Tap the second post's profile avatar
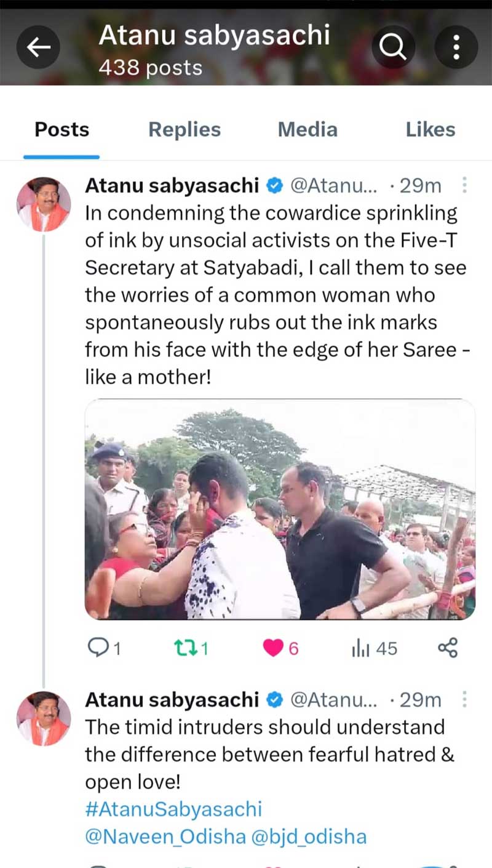 coord(44,718)
